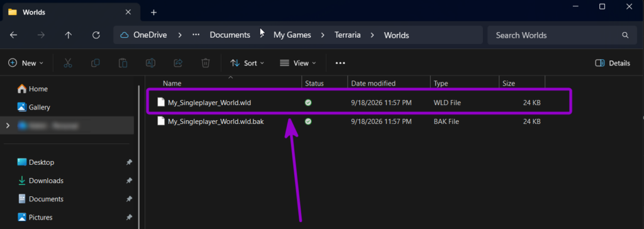The height and width of the screenshot is (229, 644).
Task: Open the New item dropdown
Action: click(26, 63)
